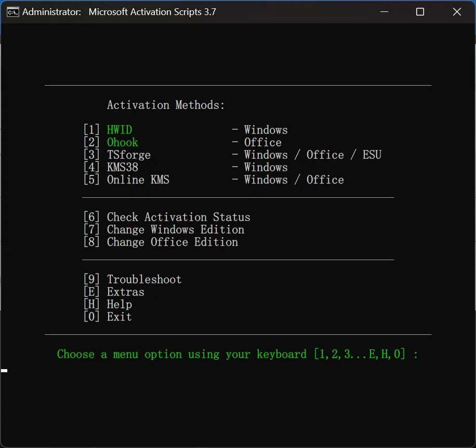Viewport: 476px width, 448px height.
Task: Click the [0] bracket number
Action: 91,317
